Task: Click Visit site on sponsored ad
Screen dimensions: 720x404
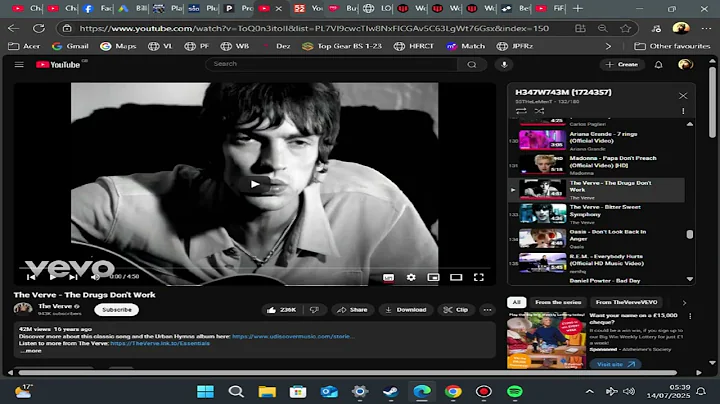Action: point(616,364)
